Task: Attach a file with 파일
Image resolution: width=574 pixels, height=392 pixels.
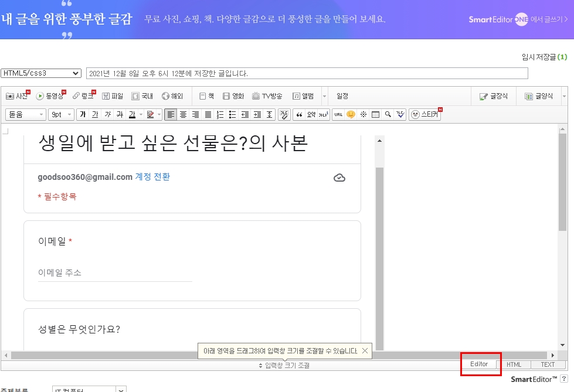Action: (x=113, y=96)
